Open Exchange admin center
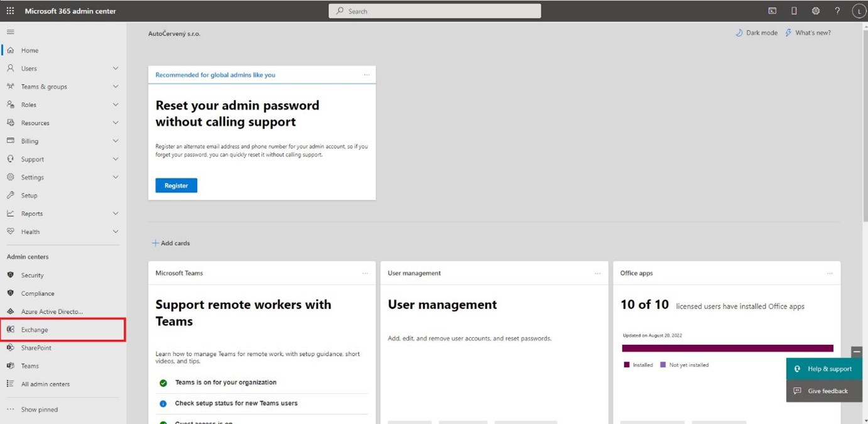The height and width of the screenshot is (424, 868). click(x=35, y=330)
